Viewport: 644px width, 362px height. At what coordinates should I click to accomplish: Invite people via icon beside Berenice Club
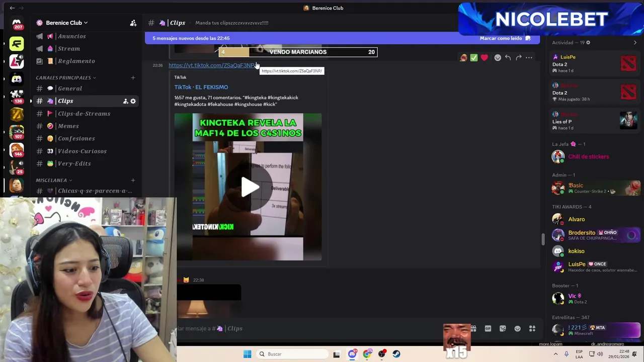tap(133, 23)
